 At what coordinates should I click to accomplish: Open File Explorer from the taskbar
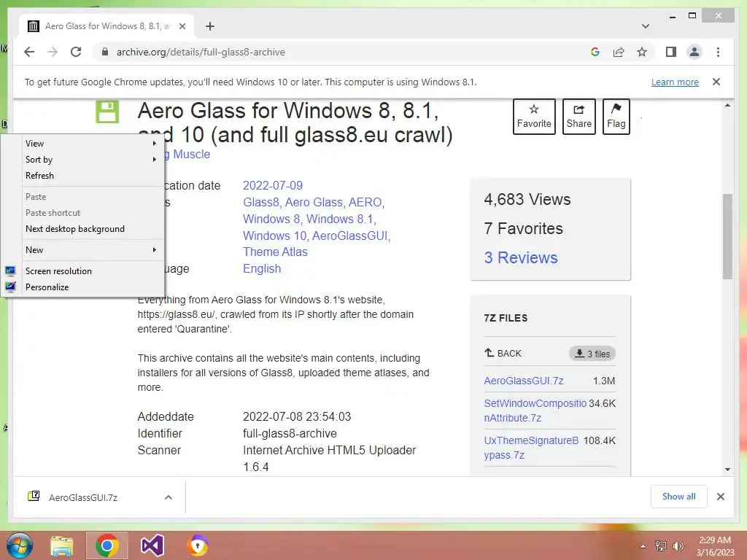pos(62,545)
